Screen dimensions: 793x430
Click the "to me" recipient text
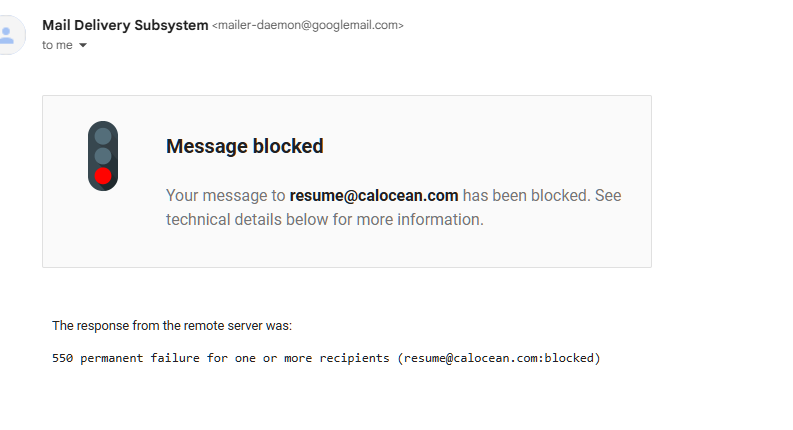(x=57, y=45)
